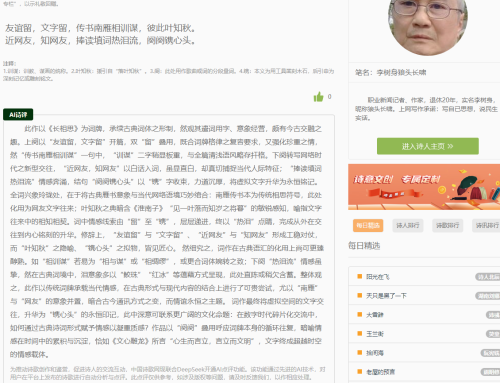Click the orange bullet beside 王兰街
The image size is (500, 383).
click(x=360, y=333)
